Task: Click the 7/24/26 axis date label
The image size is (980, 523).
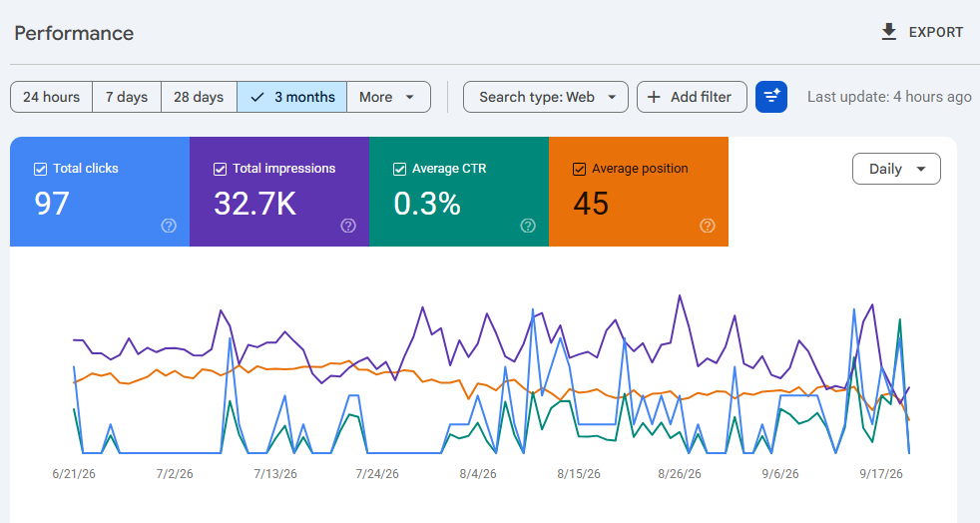Action: coord(377,474)
